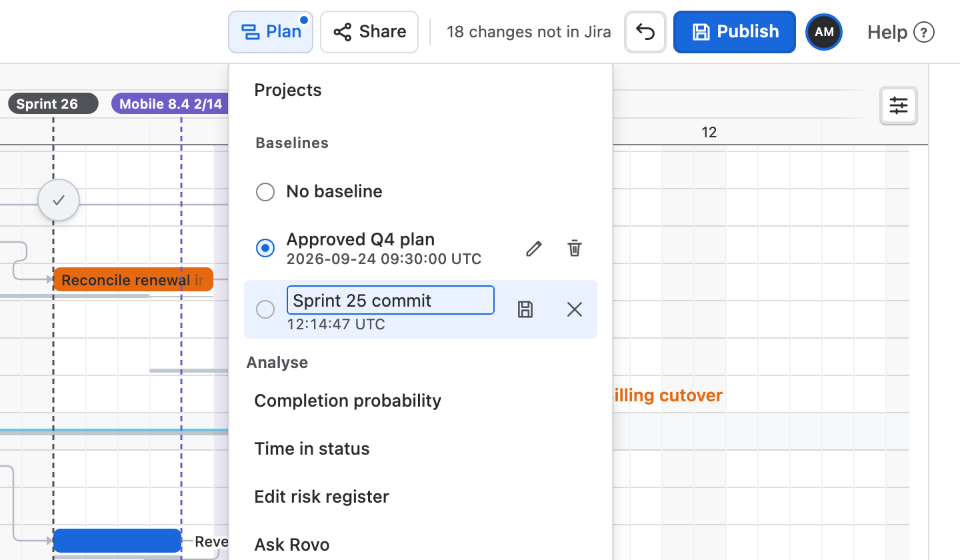Click the Mobile 8.4 release marker
The width and height of the screenshot is (960, 560).
pyautogui.click(x=170, y=104)
